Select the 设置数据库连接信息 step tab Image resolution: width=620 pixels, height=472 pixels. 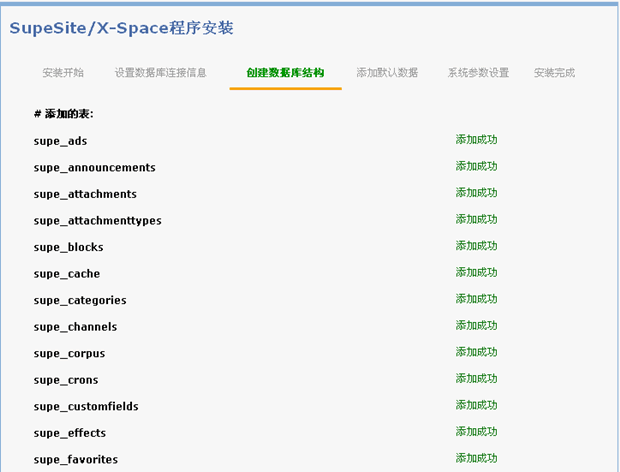click(x=161, y=73)
